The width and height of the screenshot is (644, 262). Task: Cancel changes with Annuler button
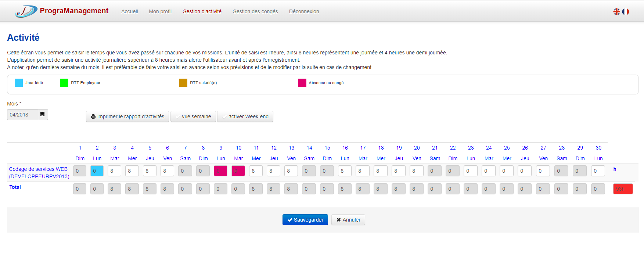point(348,220)
